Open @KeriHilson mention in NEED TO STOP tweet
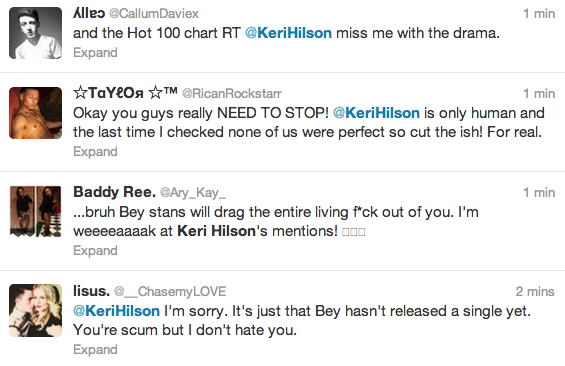The height and width of the screenshot is (366, 565). tap(376, 113)
